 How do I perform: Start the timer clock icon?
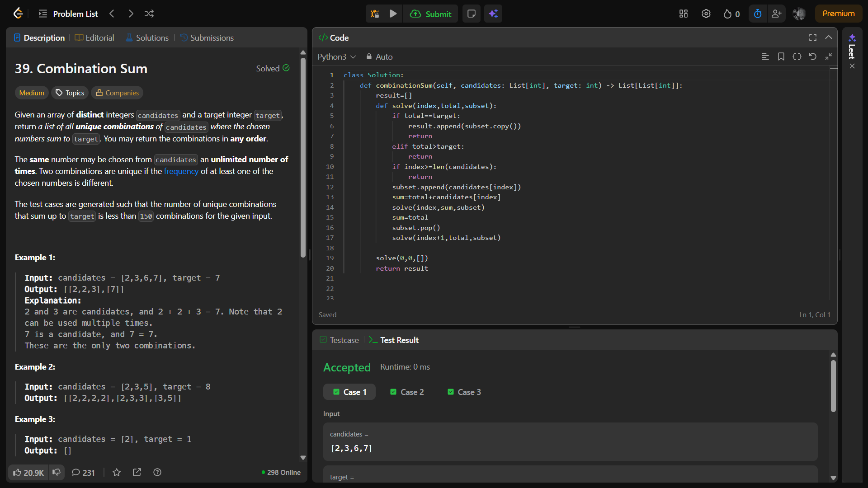(758, 14)
